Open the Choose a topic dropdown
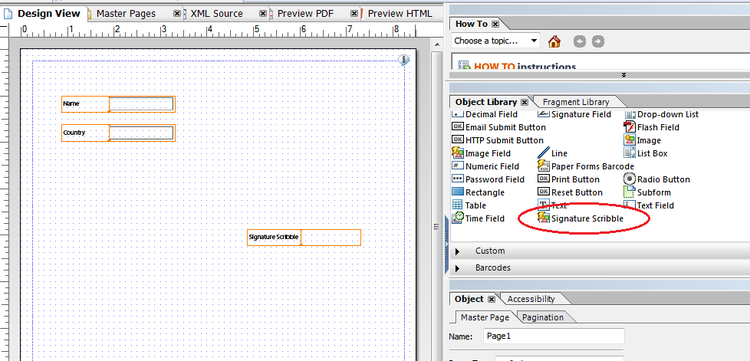 (495, 41)
